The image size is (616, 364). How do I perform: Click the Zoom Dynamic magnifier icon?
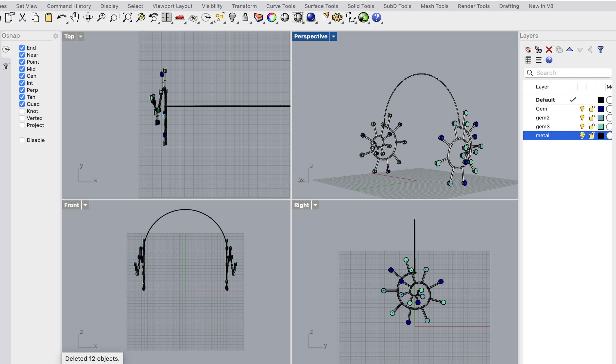[101, 17]
